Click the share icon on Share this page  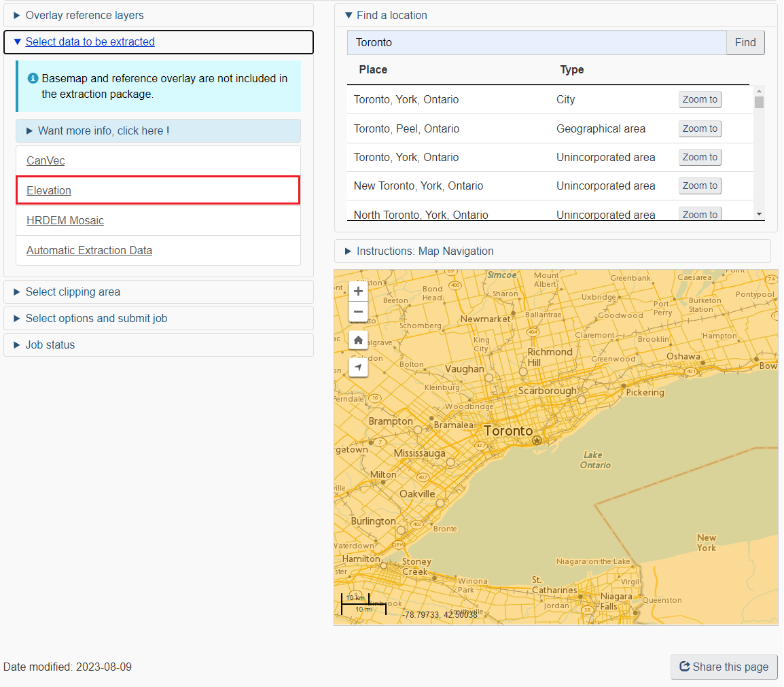(x=685, y=667)
